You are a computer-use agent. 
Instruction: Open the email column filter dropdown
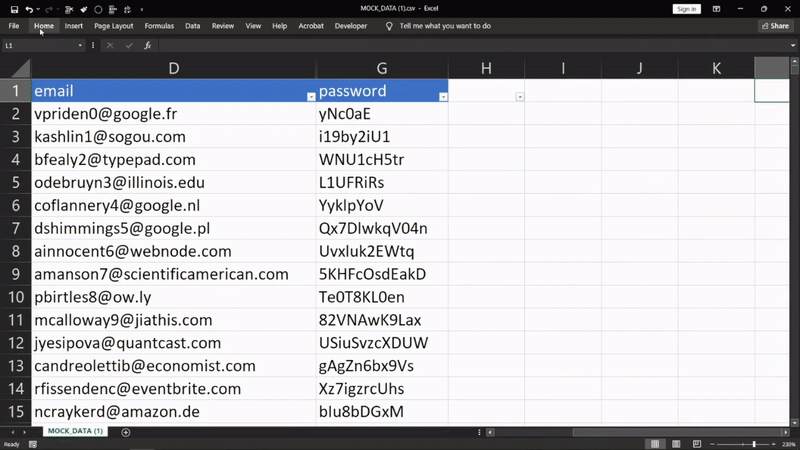[x=311, y=96]
